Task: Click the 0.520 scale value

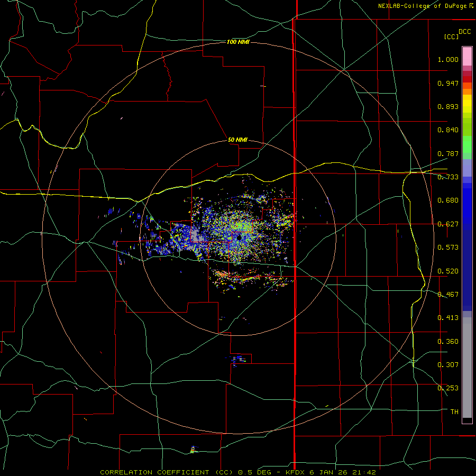Action: click(x=448, y=271)
